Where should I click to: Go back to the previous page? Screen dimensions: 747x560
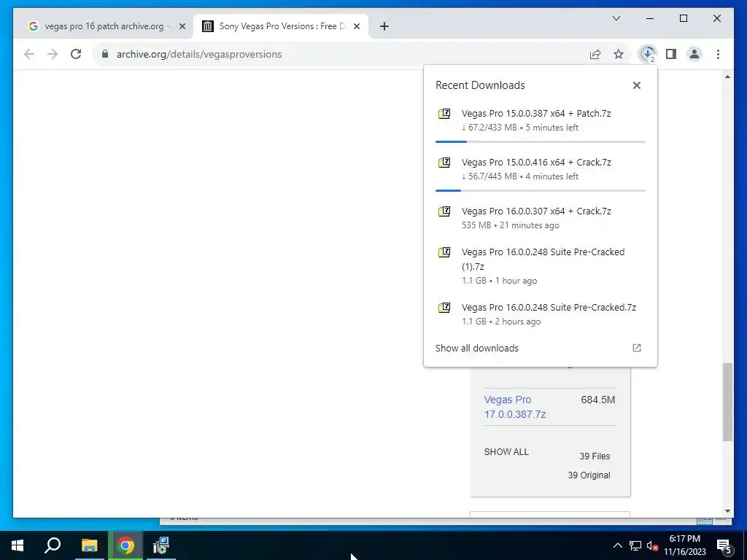(x=29, y=54)
